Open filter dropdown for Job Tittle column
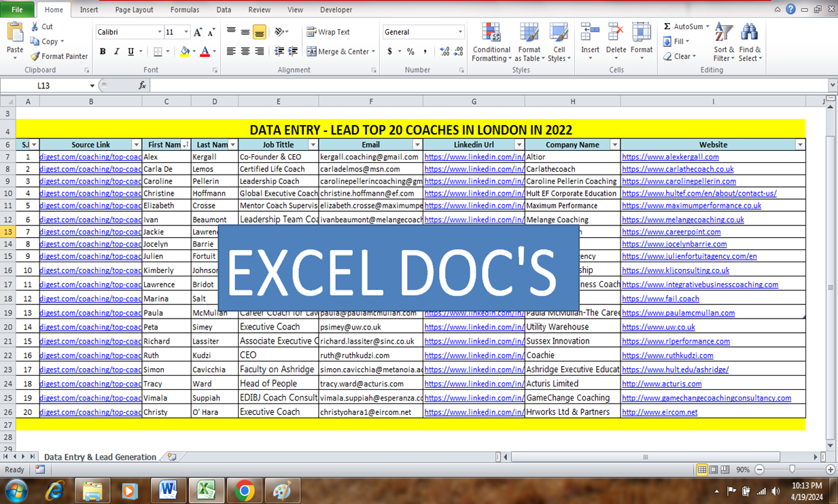The image size is (838, 504). [313, 145]
